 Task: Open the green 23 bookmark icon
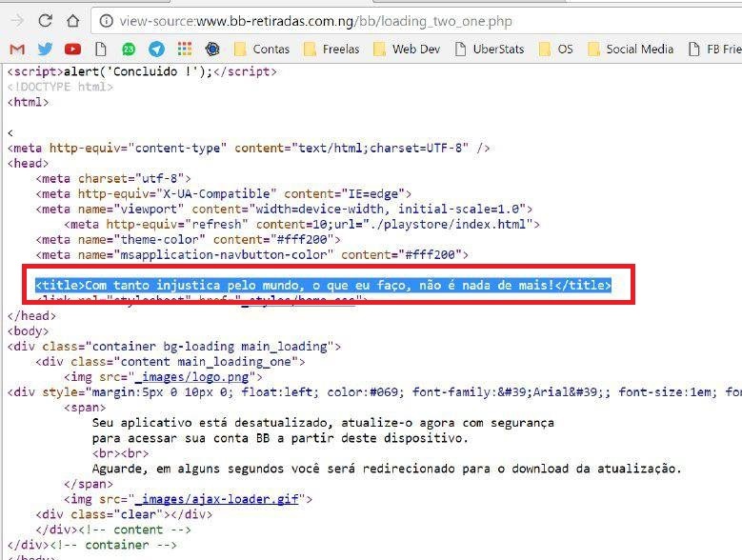point(129,49)
